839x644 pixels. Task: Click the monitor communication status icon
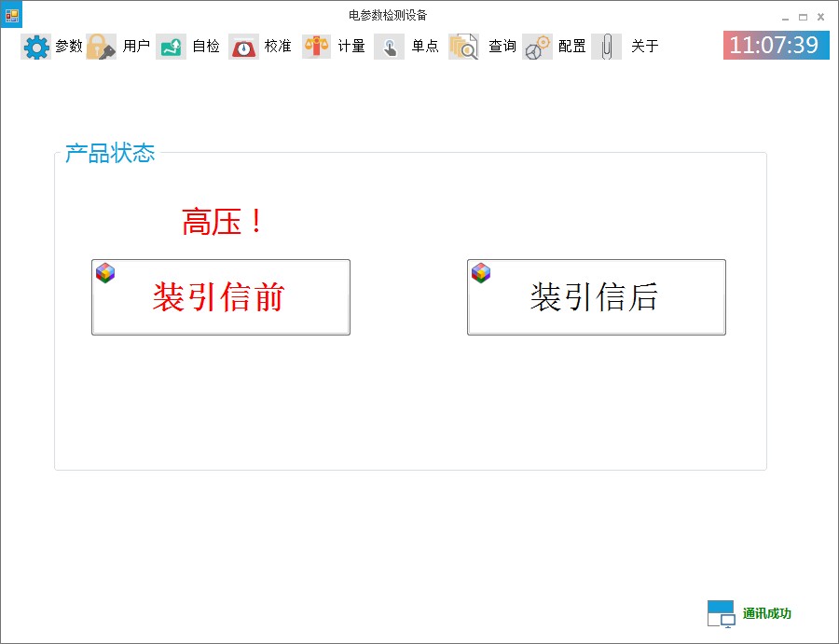(722, 613)
